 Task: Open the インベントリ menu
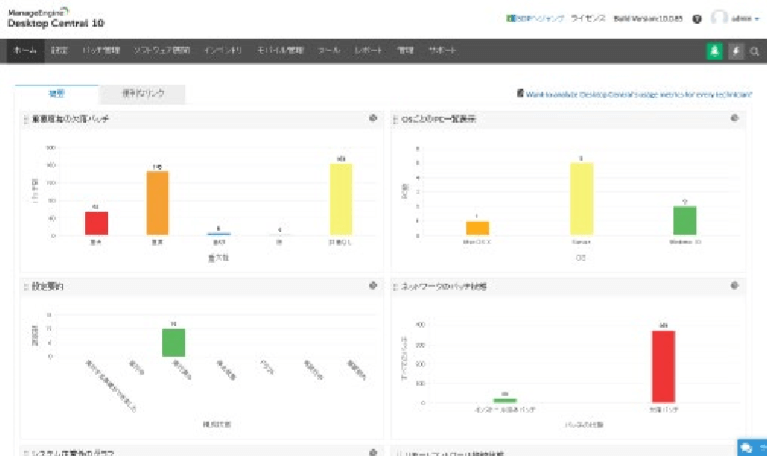[223, 50]
